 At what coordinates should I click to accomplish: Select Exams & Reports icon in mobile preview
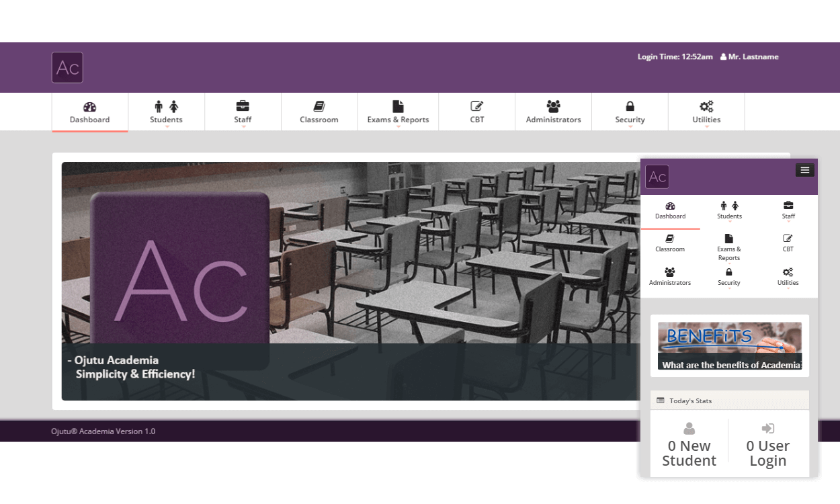(729, 239)
